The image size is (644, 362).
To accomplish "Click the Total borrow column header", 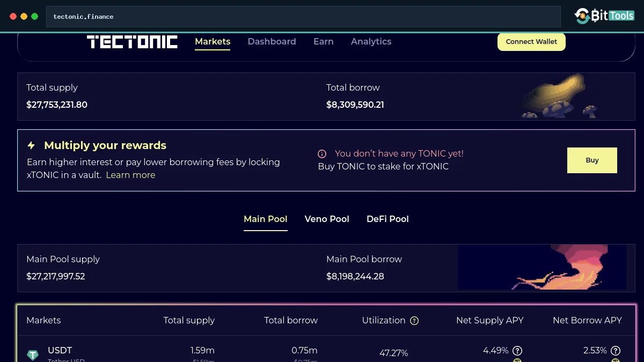I will point(291,320).
